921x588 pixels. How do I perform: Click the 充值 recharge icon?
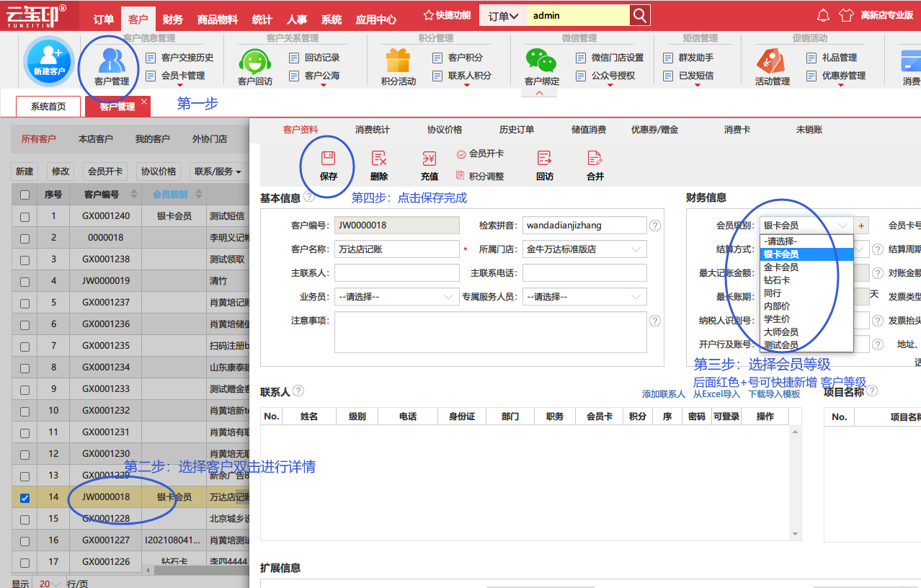430,166
